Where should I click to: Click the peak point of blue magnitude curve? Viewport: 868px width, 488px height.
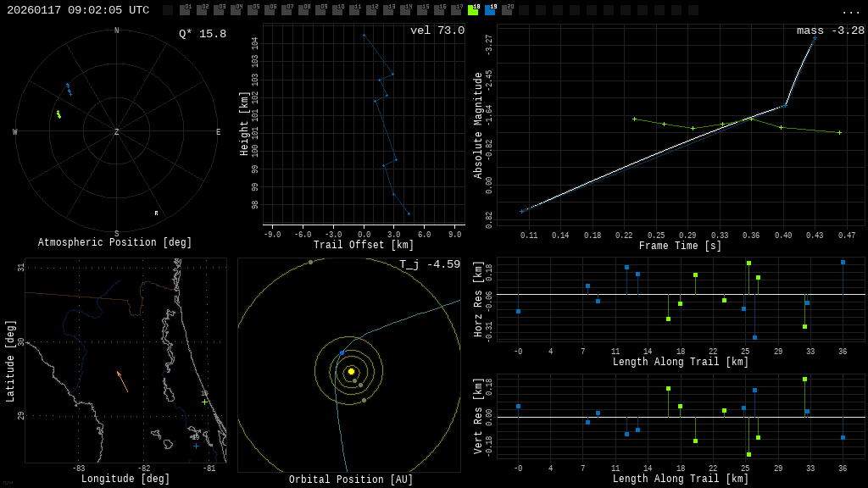[x=815, y=37]
